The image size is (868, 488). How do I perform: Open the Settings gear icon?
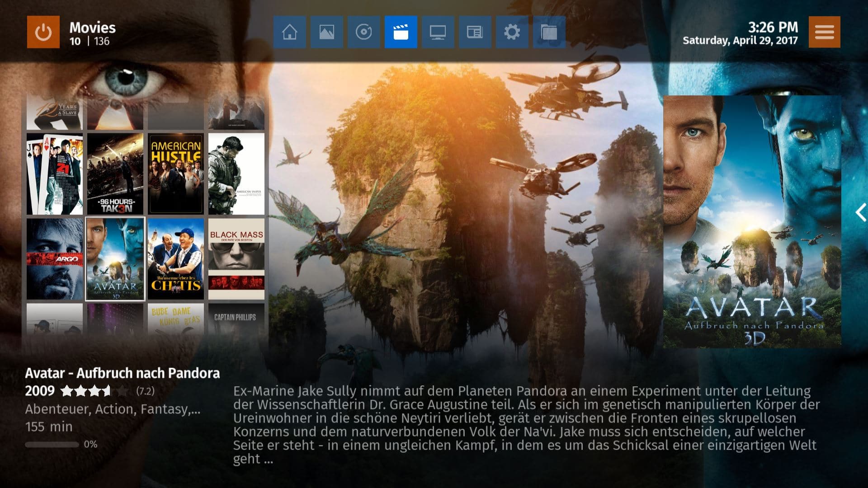(x=512, y=32)
